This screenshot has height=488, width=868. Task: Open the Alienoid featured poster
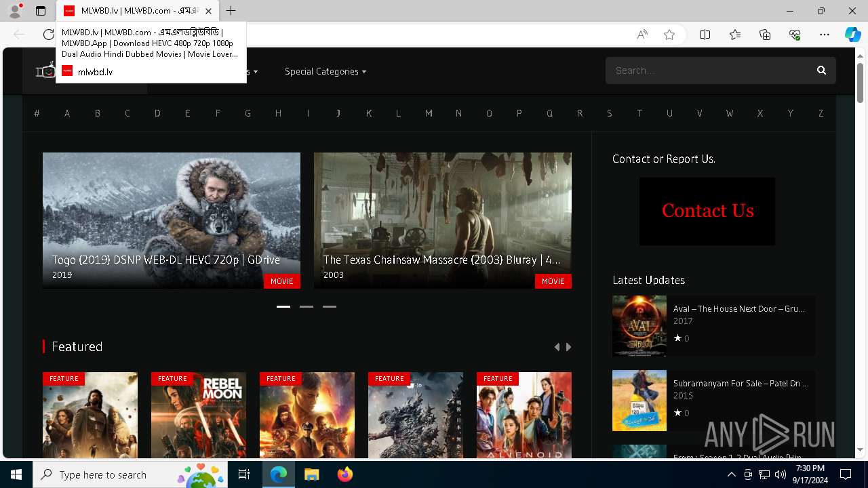coord(524,415)
